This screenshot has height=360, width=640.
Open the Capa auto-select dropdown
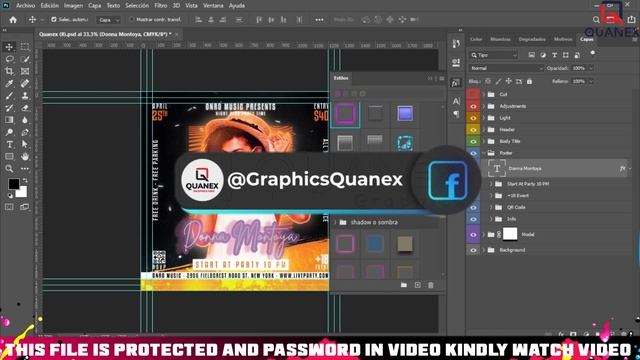click(108, 20)
